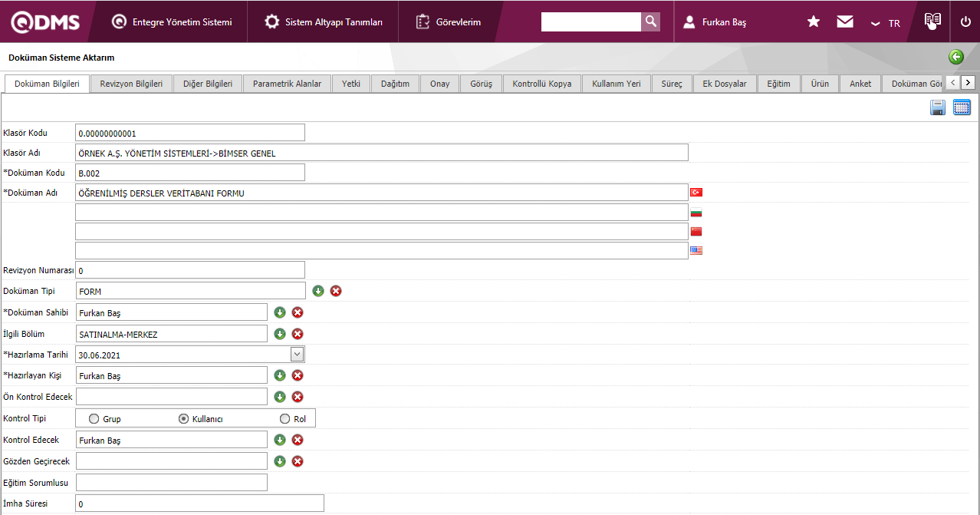
Task: Click the green back arrow icon
Action: (955, 57)
